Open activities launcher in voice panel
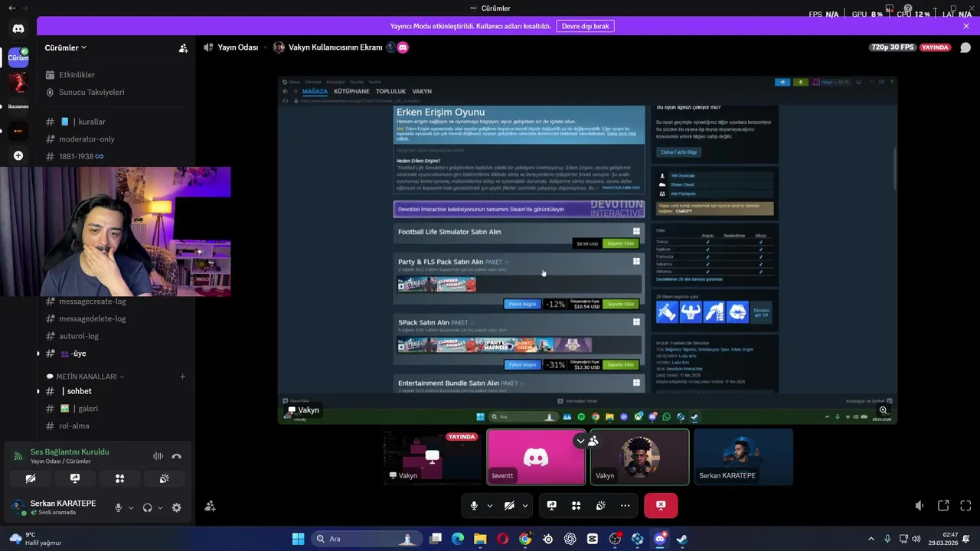 [x=119, y=478]
